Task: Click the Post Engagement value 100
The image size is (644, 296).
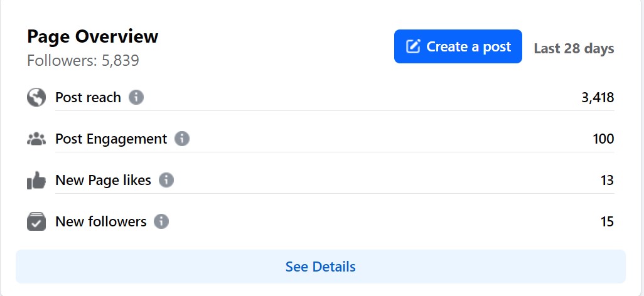Action: click(603, 139)
